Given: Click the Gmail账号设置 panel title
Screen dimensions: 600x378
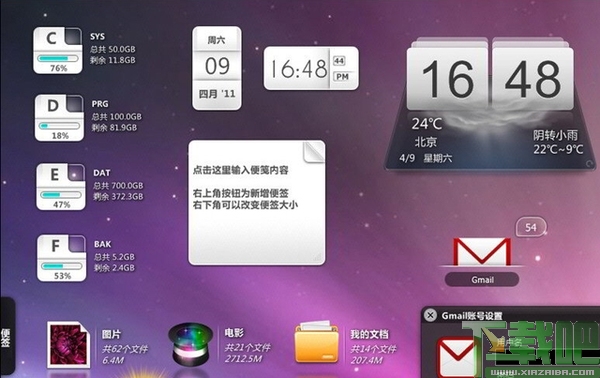Looking at the screenshot, I should coord(472,316).
